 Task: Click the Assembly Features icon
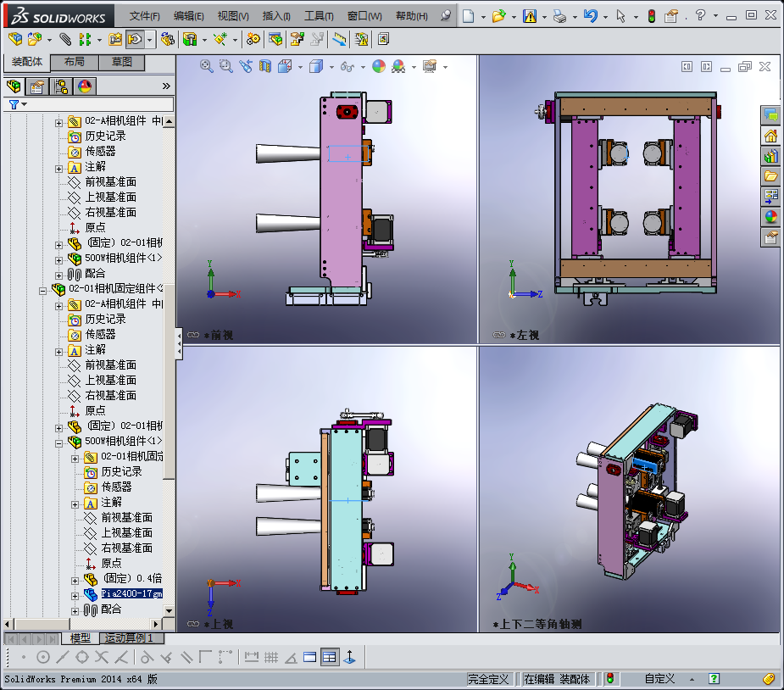click(190, 39)
